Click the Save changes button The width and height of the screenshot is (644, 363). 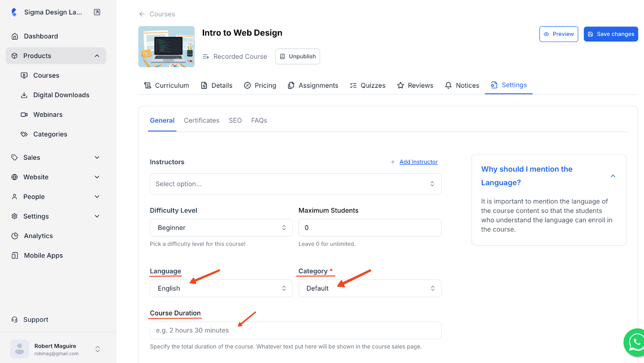[611, 34]
